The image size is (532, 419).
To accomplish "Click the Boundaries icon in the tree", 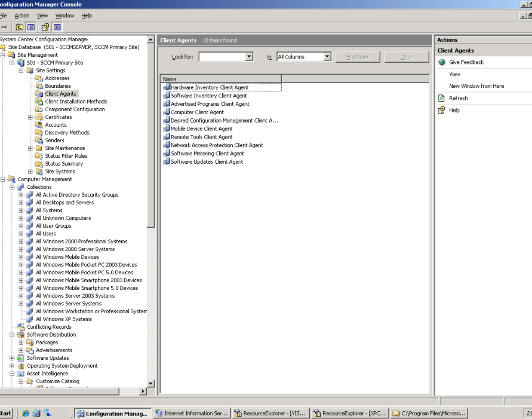I will (39, 86).
